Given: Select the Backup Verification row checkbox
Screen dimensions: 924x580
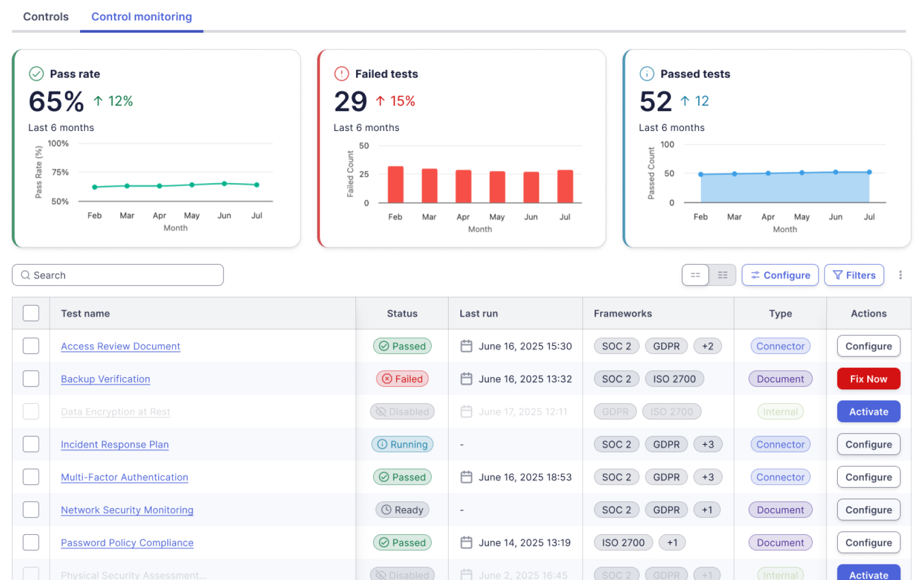Looking at the screenshot, I should [31, 379].
